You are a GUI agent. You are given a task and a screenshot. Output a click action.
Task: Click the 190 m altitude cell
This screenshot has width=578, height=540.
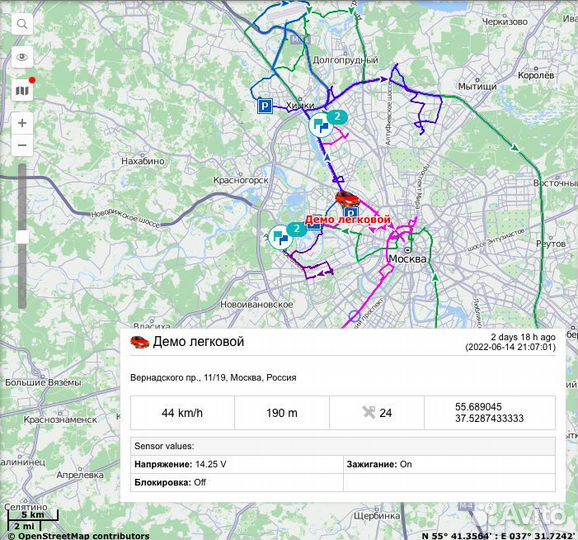tap(282, 413)
